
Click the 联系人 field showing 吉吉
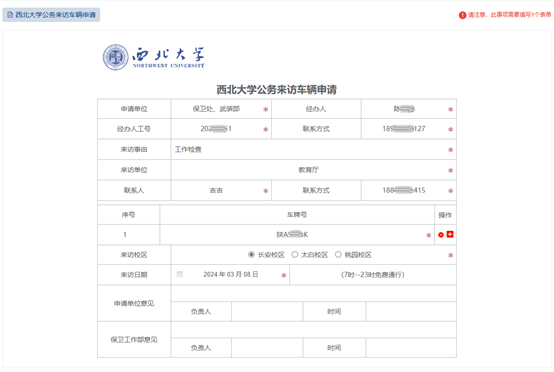pyautogui.click(x=216, y=190)
